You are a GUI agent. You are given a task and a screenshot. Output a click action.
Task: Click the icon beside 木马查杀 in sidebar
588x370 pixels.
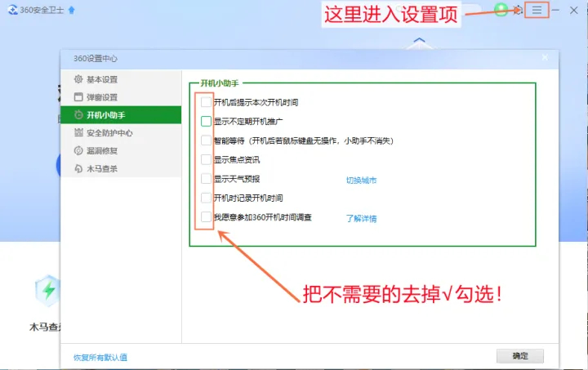click(x=78, y=169)
